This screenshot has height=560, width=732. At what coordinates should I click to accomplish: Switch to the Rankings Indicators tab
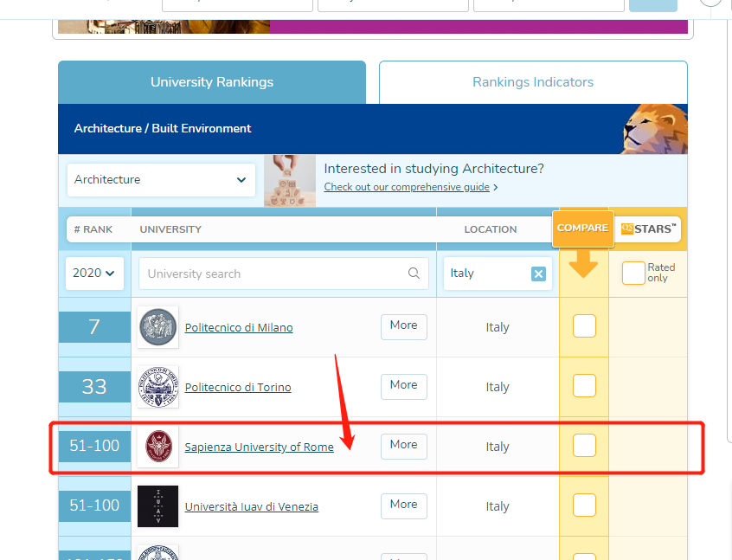pos(533,82)
